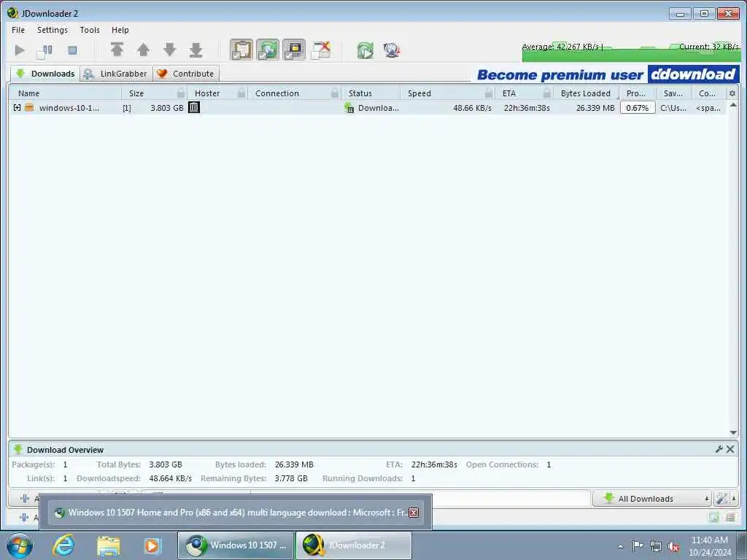Switch to the LinkGrabber tab
The image size is (747, 560).
[x=116, y=74]
